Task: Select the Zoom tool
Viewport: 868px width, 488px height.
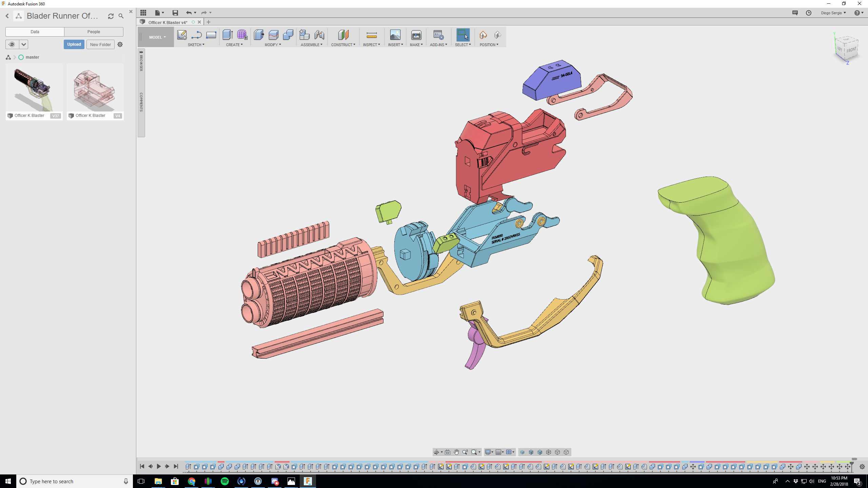Action: 465,452
